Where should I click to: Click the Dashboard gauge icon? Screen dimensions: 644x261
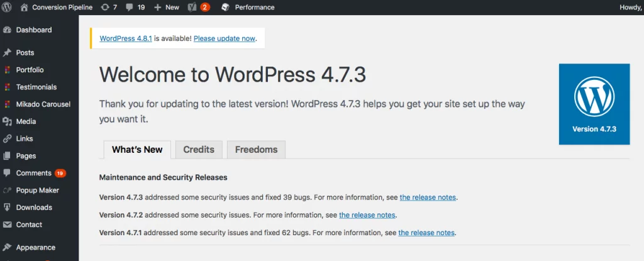[7, 30]
